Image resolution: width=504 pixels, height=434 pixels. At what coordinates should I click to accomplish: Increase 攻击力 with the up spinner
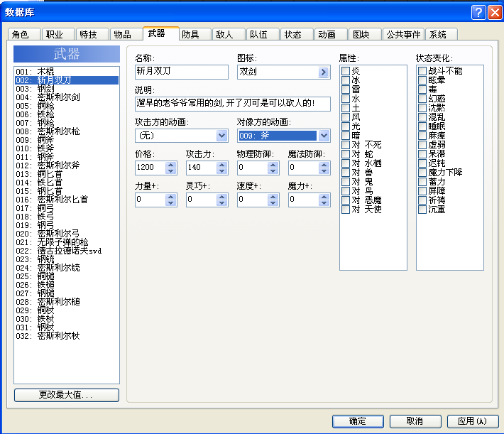click(x=221, y=165)
